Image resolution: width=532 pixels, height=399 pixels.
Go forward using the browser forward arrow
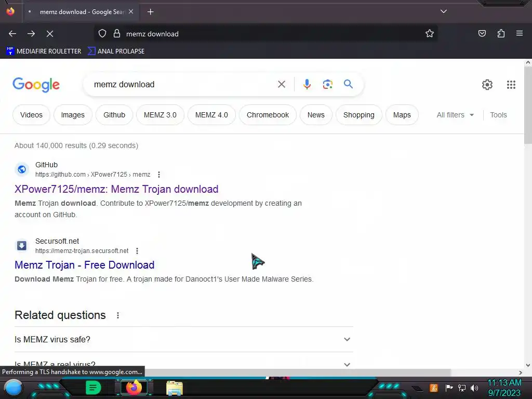coord(31,34)
